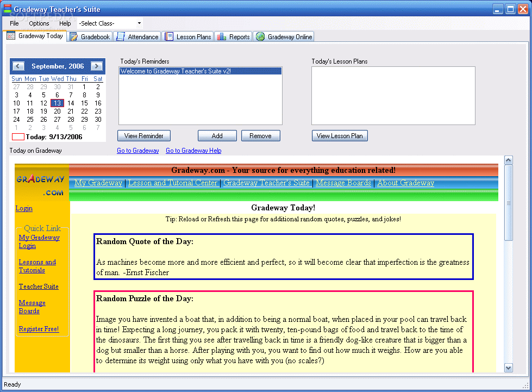This screenshot has width=532, height=392.
Task: Select September 20 in calendar
Action: coord(58,111)
